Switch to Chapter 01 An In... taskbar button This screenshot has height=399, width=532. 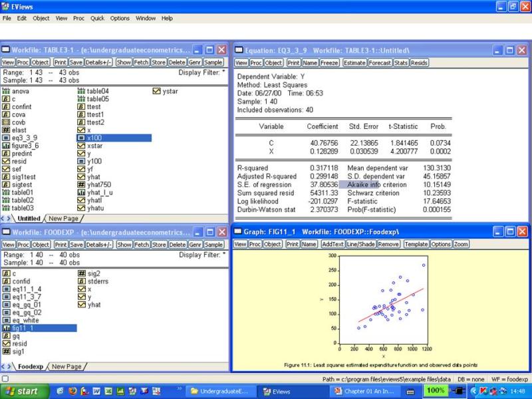pos(364,392)
